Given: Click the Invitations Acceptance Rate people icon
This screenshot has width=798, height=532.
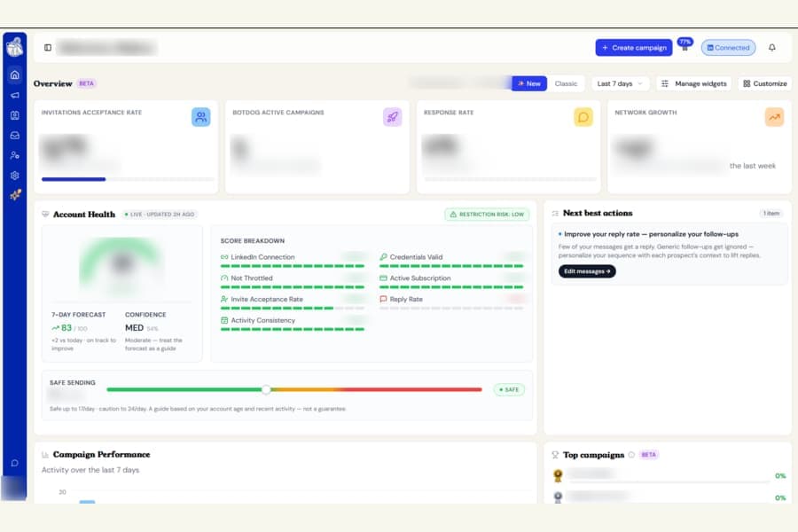Looking at the screenshot, I should tap(201, 117).
